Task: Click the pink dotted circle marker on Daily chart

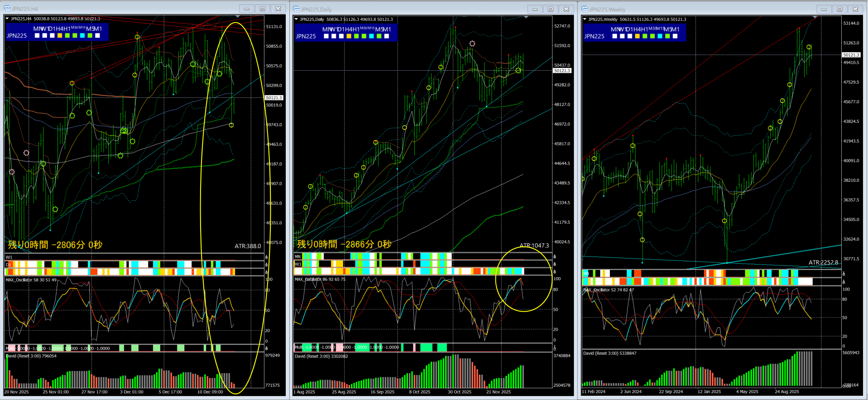Action: [x=472, y=43]
